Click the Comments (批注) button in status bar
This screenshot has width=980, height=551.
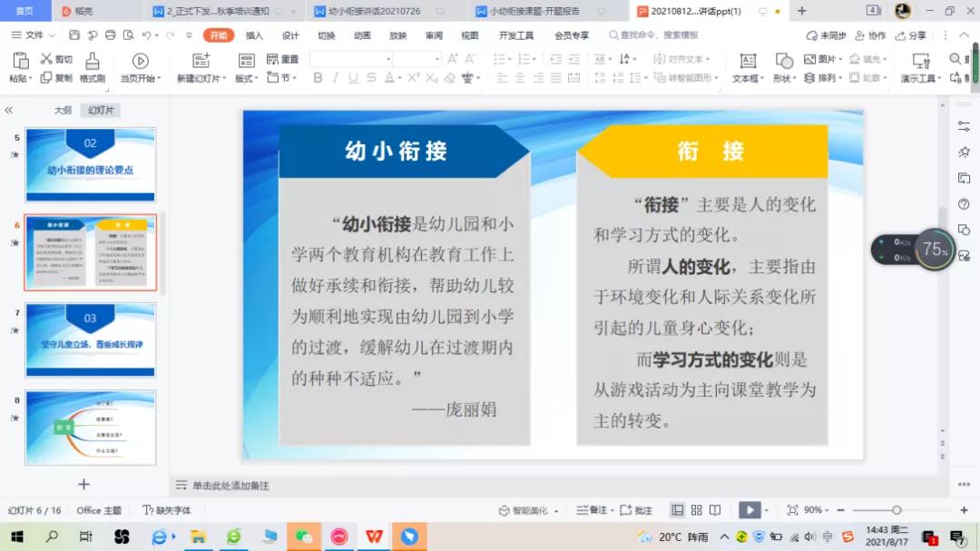[x=636, y=510]
